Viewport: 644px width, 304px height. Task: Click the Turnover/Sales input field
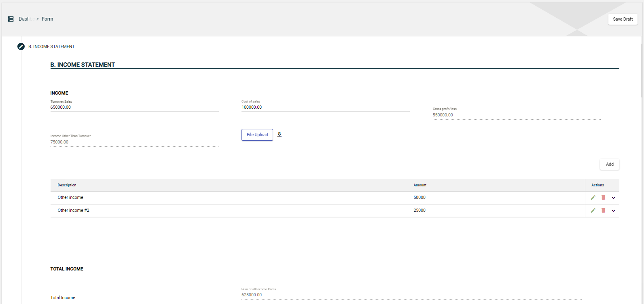[x=134, y=108]
